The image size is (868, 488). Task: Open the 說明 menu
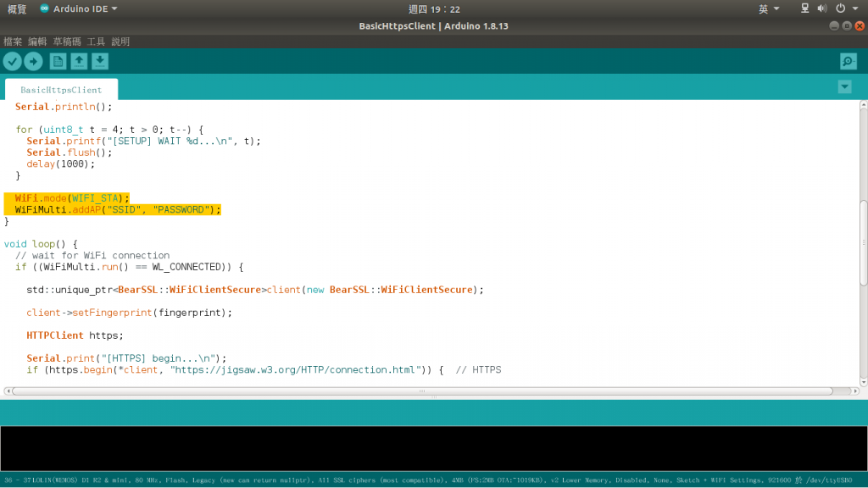tap(120, 42)
